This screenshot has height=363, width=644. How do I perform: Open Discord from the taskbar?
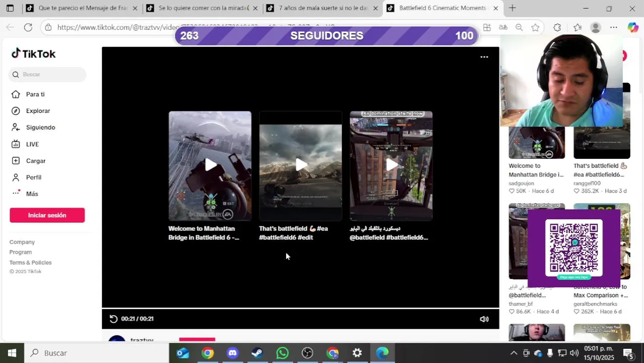232,353
